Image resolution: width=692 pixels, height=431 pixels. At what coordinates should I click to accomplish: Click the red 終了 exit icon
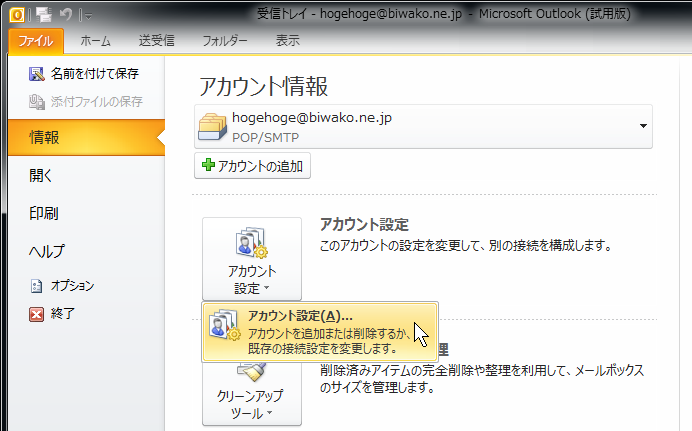pyautogui.click(x=37, y=314)
